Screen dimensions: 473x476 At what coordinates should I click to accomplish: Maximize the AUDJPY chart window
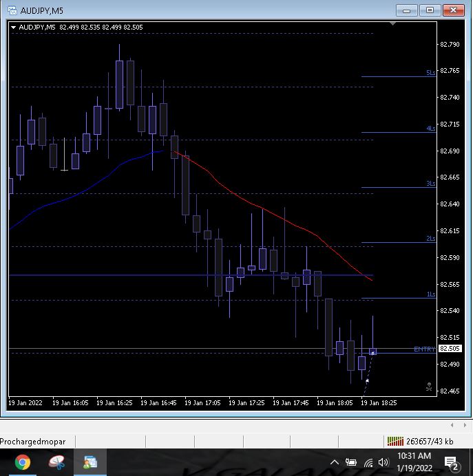coord(430,10)
